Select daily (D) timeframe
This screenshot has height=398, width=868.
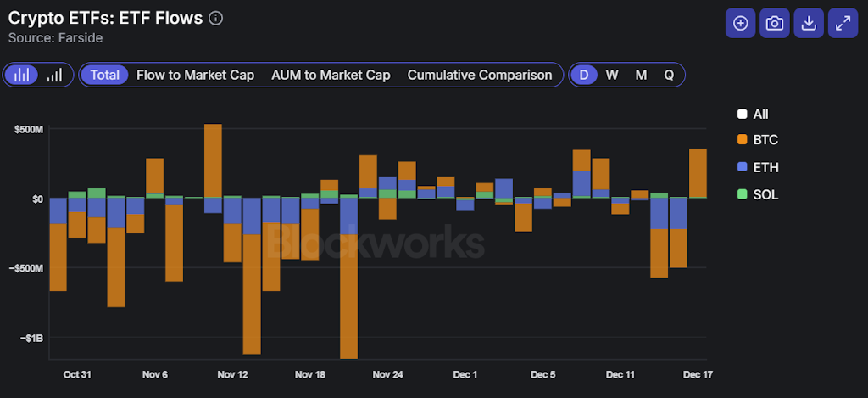[x=583, y=75]
